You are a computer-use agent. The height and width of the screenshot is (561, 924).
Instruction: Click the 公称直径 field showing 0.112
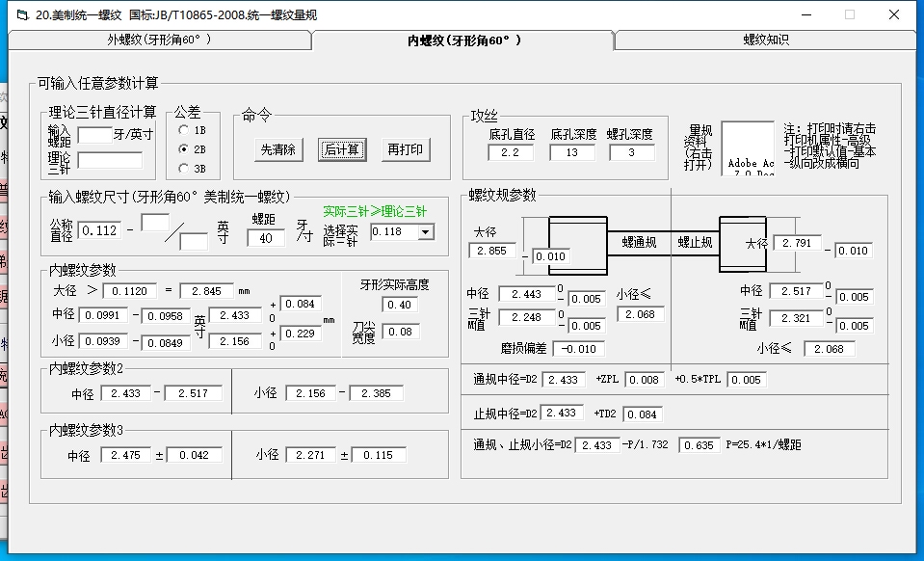[99, 230]
